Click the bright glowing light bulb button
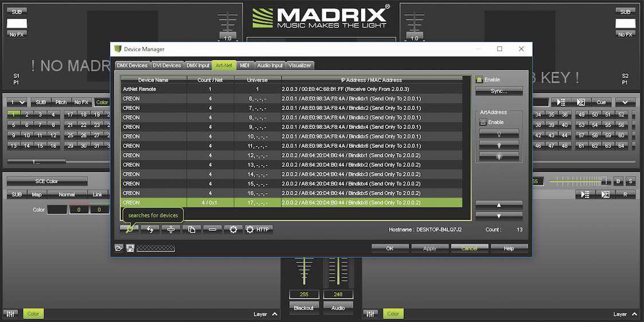This screenshot has width=644, height=322. tap(499, 156)
